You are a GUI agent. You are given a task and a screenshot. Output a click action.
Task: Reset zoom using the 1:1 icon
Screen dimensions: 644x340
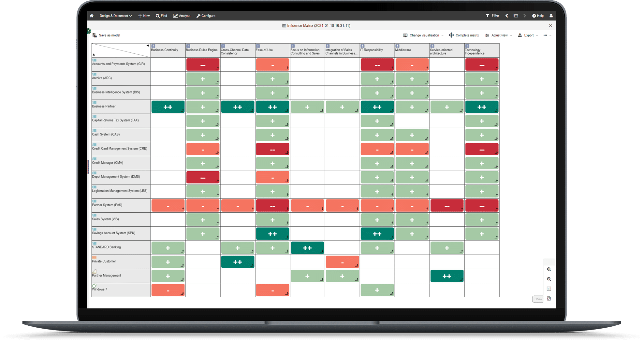pos(549,289)
